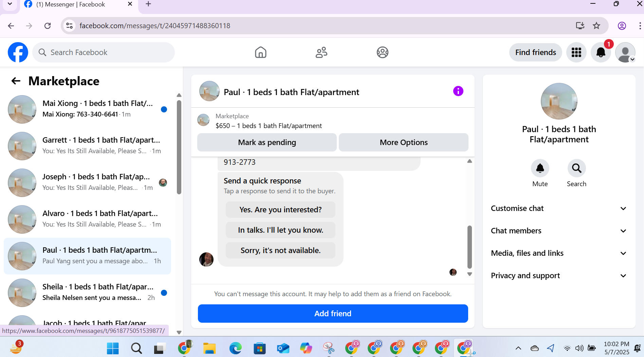The image size is (644, 357).
Task: Click large listing photo in info panel
Action: [559, 101]
